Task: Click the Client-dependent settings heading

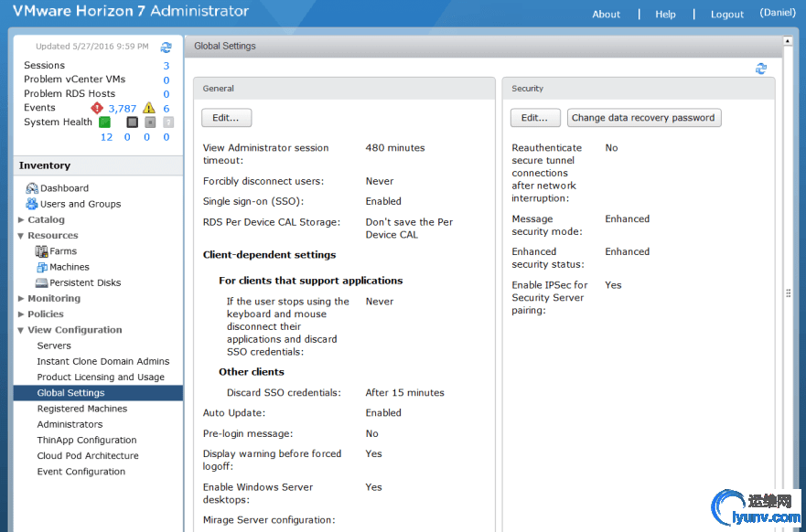Action: point(269,255)
